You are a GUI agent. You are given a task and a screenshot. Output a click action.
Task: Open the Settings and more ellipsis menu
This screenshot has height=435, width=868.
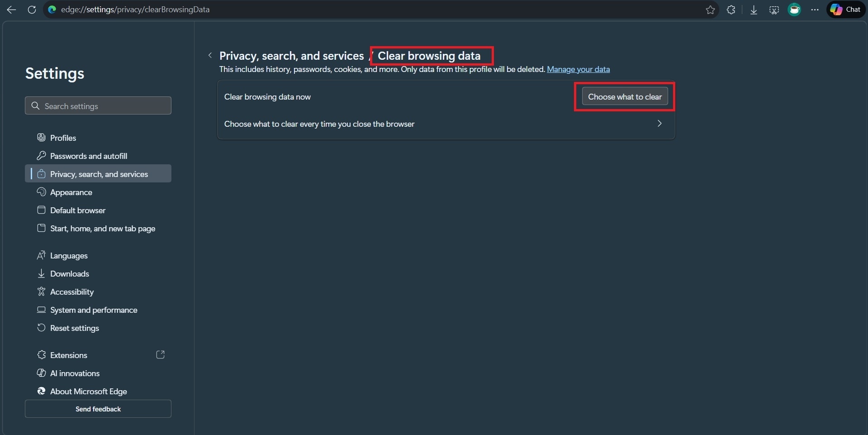tap(815, 10)
